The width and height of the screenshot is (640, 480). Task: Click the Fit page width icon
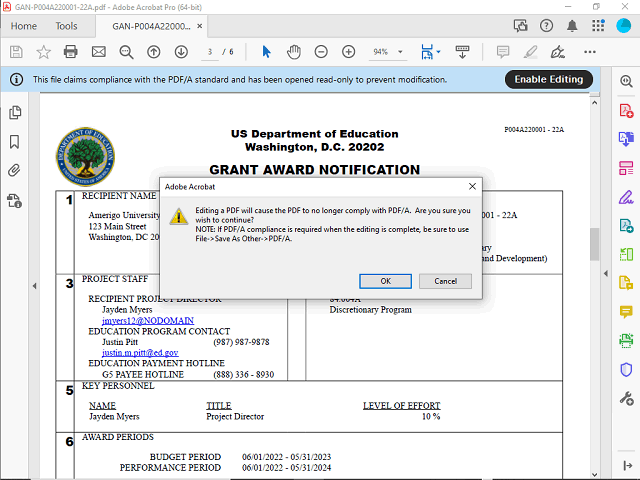pos(427,52)
